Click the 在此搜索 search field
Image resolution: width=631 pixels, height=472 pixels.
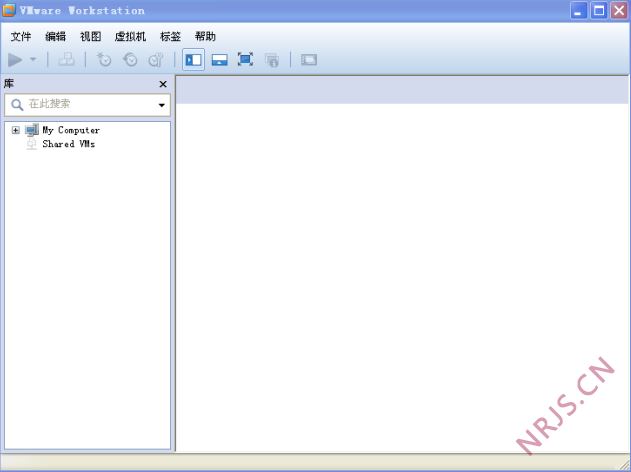87,105
